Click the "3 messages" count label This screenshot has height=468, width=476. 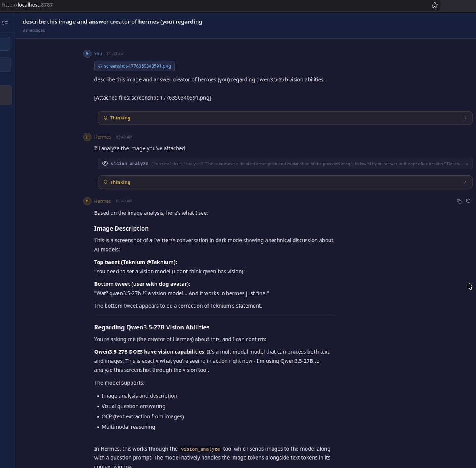click(x=34, y=31)
